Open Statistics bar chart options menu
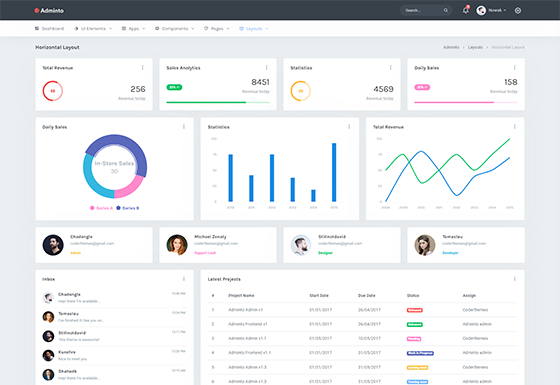 349,126
